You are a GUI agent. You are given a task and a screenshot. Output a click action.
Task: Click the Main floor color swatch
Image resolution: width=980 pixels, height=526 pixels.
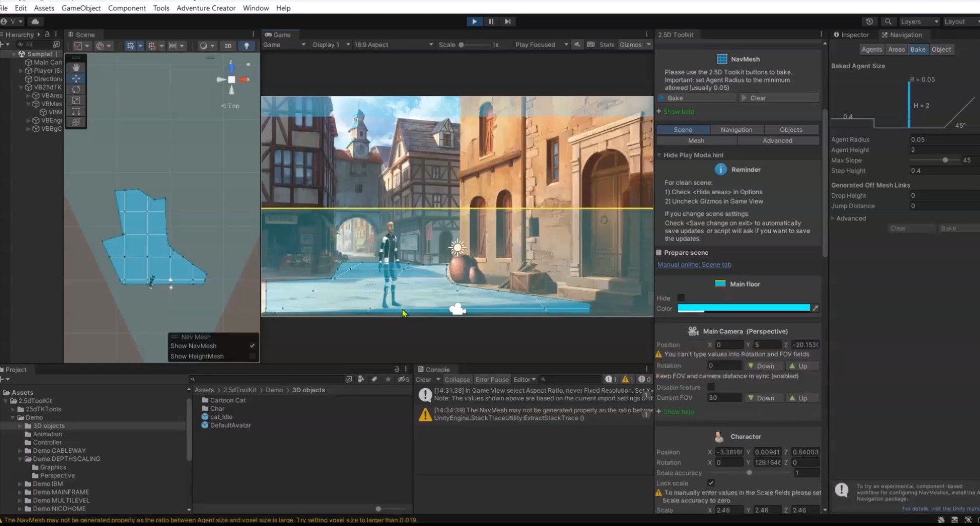tap(743, 308)
